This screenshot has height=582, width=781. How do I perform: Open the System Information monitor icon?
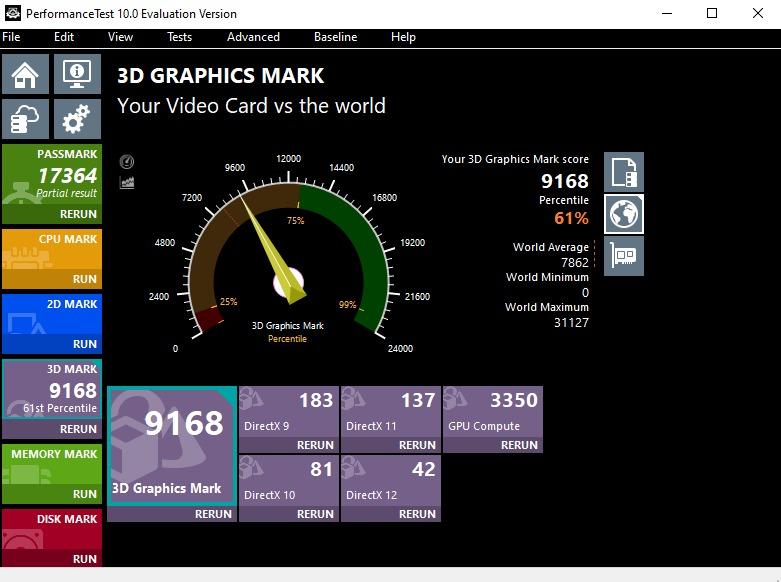coord(77,74)
